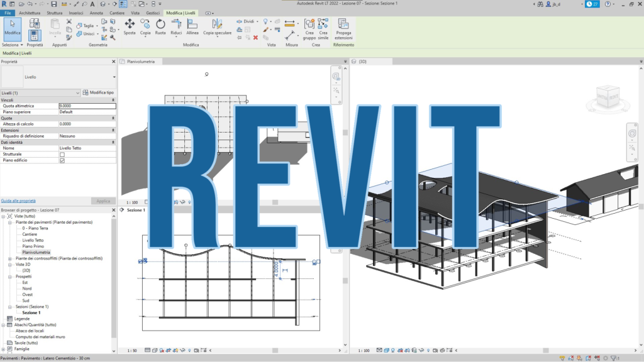Screen dimensions: 644x362
Task: Select the Copia speculare mirror tool
Action: pos(217,27)
